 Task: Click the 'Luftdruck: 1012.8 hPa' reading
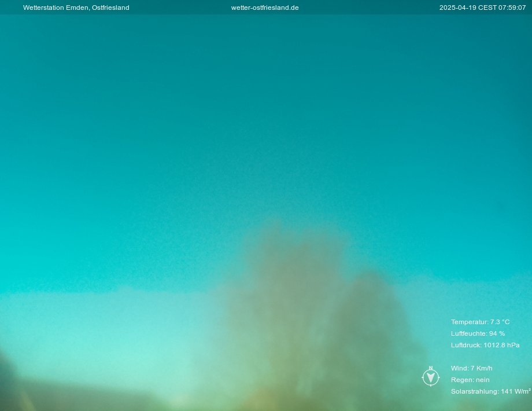485,345
